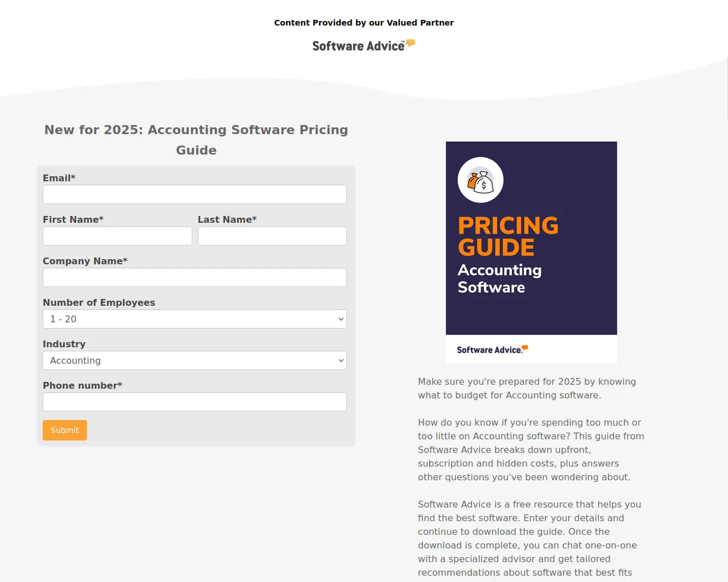Click the Pricing Guide cover image
This screenshot has height=582, width=728.
(531, 252)
